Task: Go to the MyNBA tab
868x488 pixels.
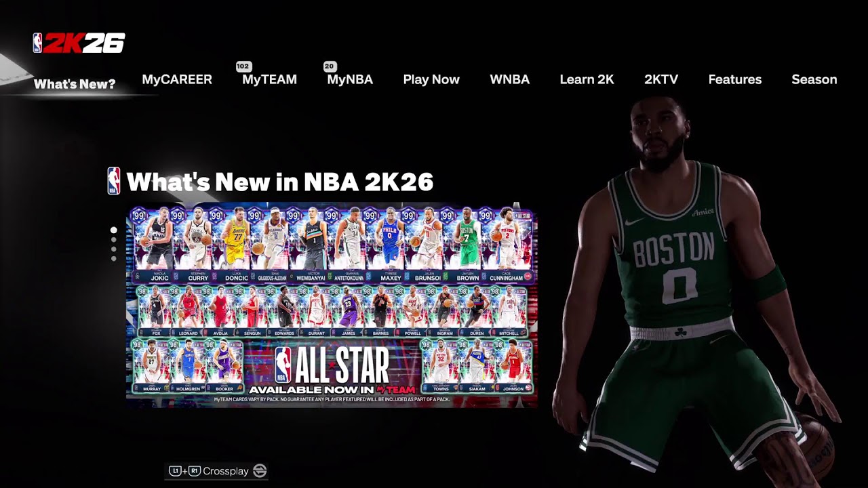Action: point(350,79)
